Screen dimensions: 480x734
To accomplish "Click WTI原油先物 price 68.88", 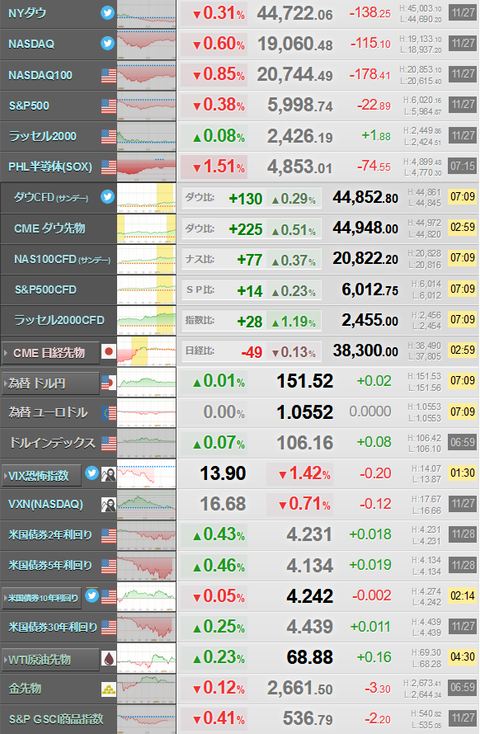I will point(310,657).
